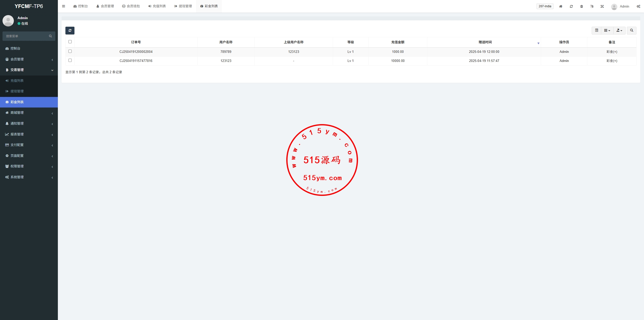Screen dimensions: 644x320
Task: Open the columns grid dropdown
Action: click(607, 30)
